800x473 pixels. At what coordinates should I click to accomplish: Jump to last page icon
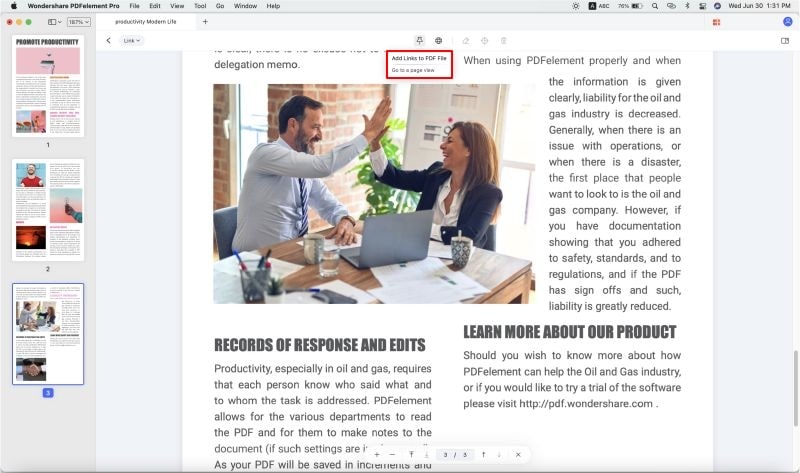[427, 455]
